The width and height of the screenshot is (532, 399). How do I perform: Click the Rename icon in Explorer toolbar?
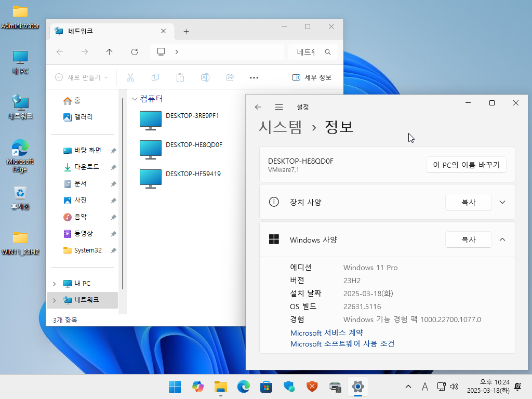pyautogui.click(x=205, y=78)
